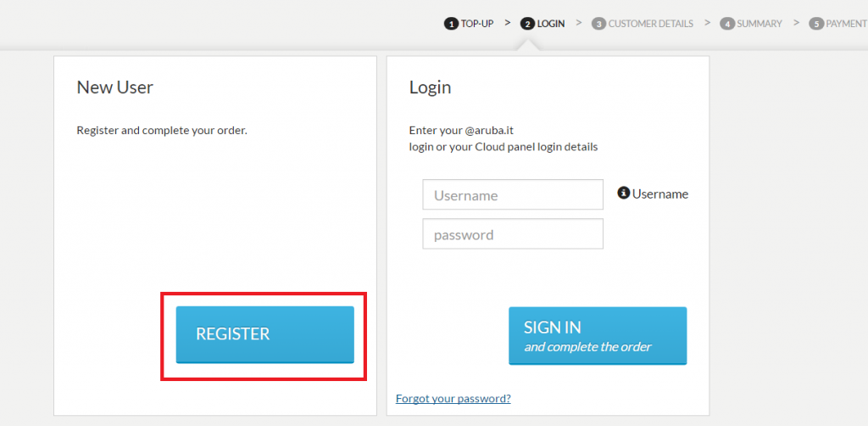Click the step 1 circle icon
868x426 pixels.
tap(451, 24)
